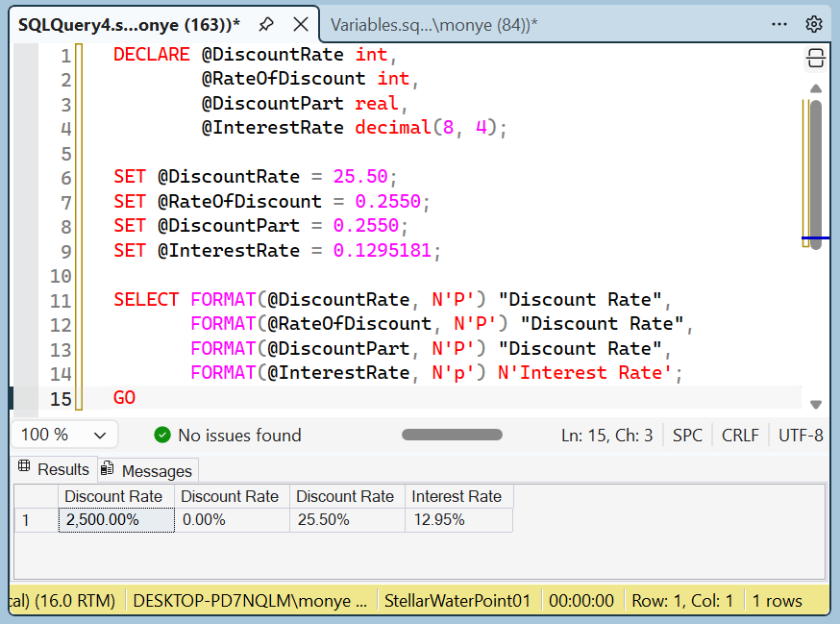The width and height of the screenshot is (840, 624).
Task: Click StellarWaterPoint01 database in status bar
Action: click(457, 601)
